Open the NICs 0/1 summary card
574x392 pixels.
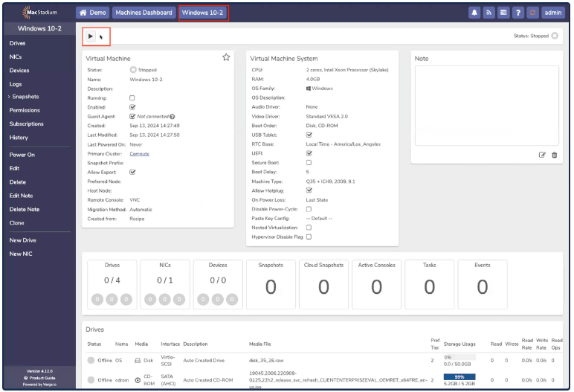coord(165,284)
